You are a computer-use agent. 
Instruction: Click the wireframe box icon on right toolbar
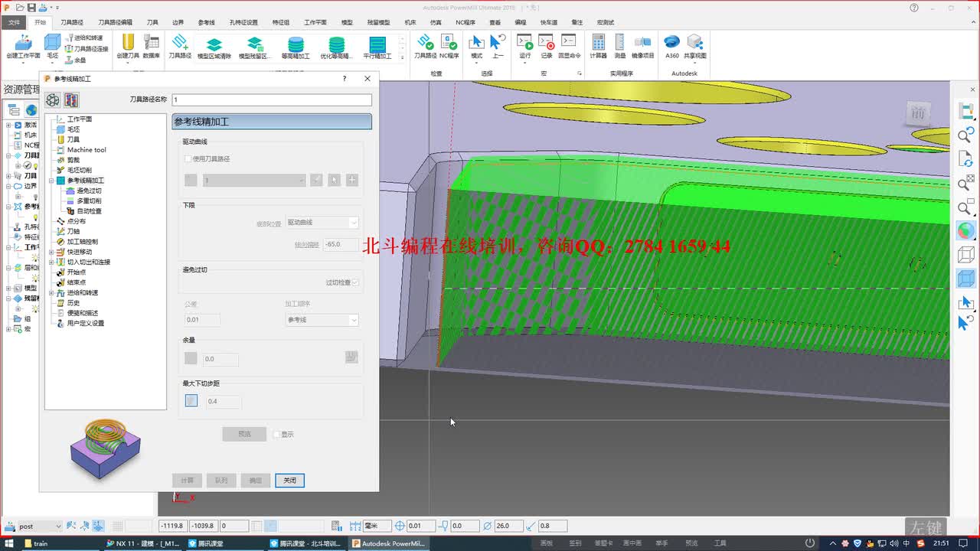965,254
